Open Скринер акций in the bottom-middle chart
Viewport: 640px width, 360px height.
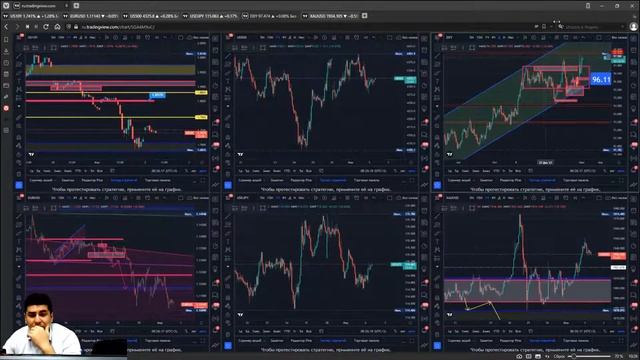(x=250, y=340)
